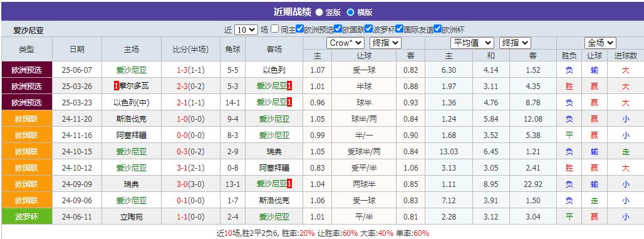Open the 近10场 match count dropdown
The height and width of the screenshot is (239, 644).
(x=246, y=29)
